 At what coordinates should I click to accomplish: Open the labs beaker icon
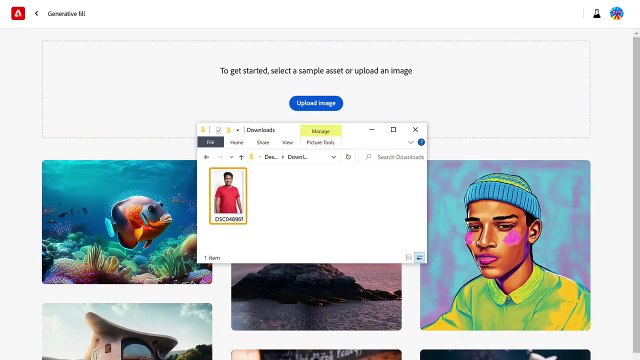pyautogui.click(x=597, y=13)
